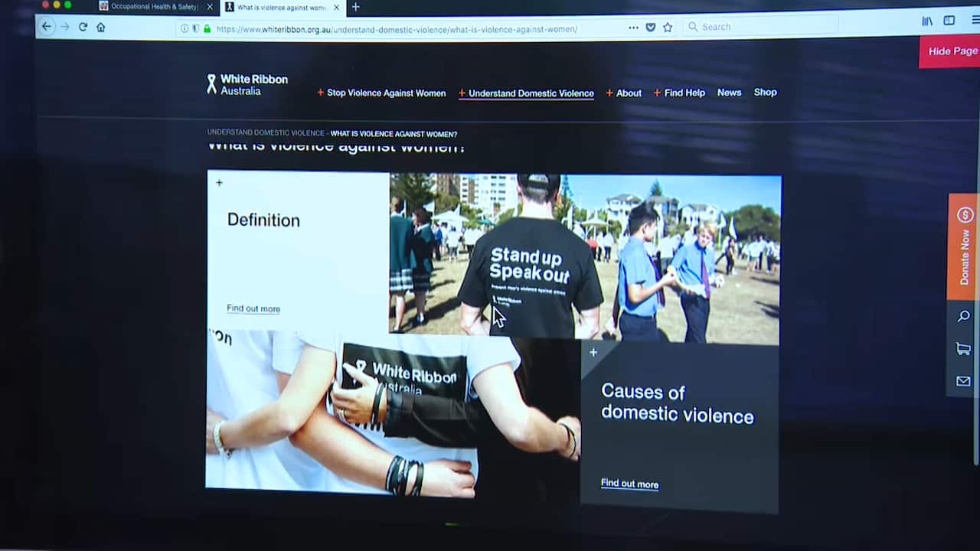This screenshot has width=980, height=551.
Task: Expand Stop Violence Against Women menu
Action: pos(381,93)
